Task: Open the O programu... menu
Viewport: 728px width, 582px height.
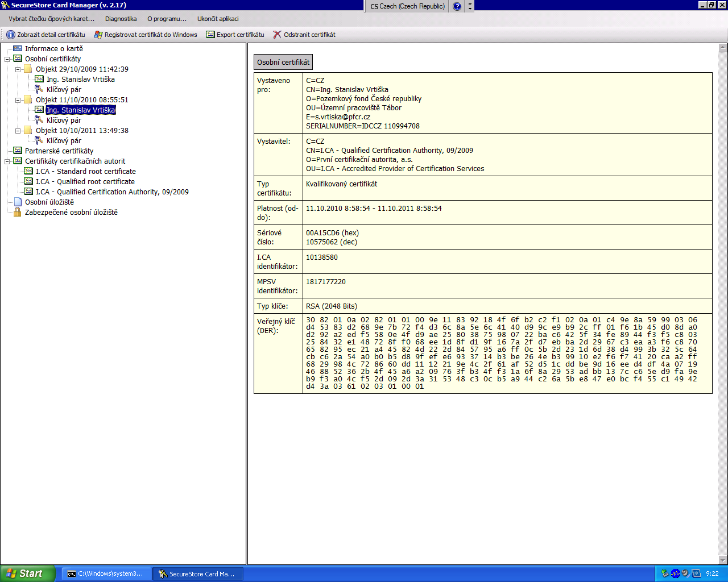Action: point(167,19)
